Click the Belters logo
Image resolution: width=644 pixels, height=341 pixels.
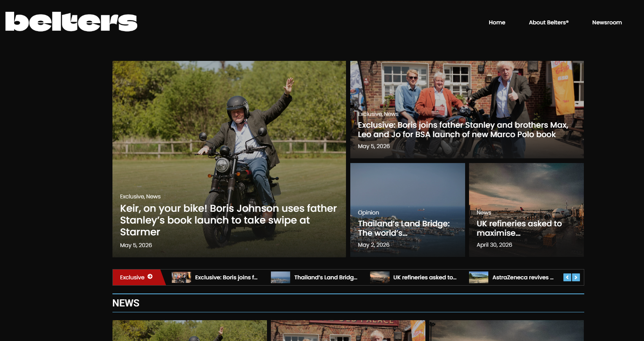click(x=71, y=22)
